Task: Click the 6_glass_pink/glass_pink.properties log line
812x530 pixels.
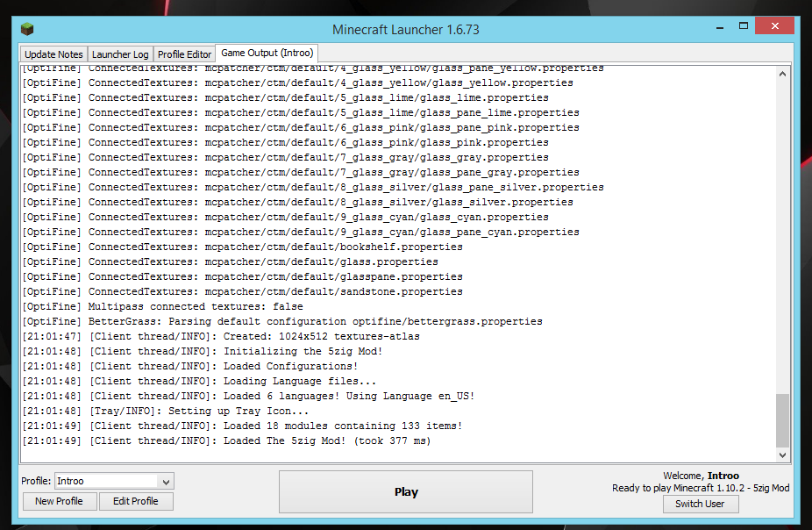Action: click(285, 142)
